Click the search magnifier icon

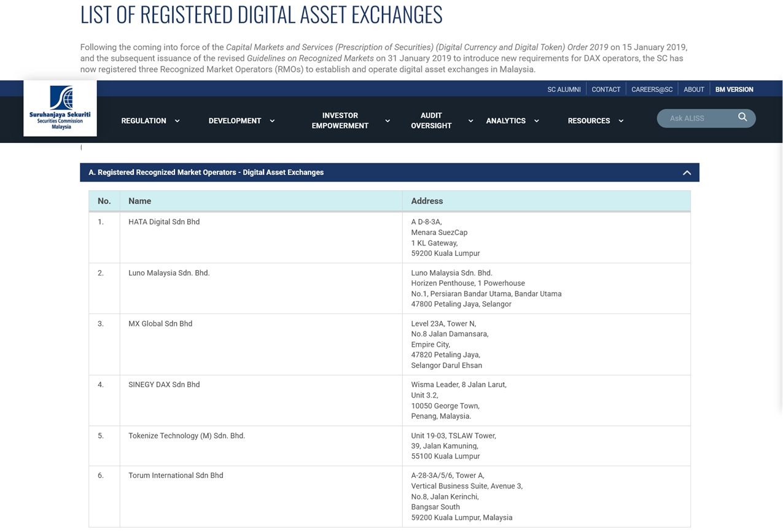click(x=742, y=117)
